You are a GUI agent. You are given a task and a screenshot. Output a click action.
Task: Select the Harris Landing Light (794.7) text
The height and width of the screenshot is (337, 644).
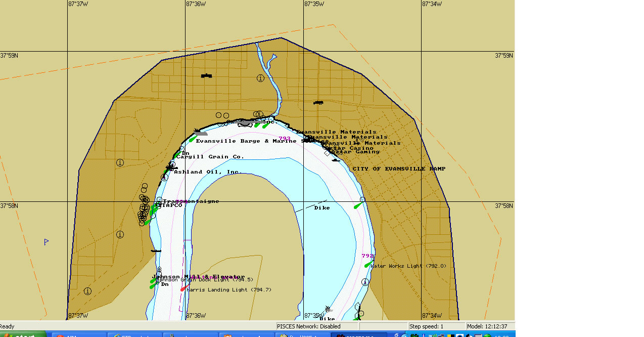pyautogui.click(x=229, y=290)
